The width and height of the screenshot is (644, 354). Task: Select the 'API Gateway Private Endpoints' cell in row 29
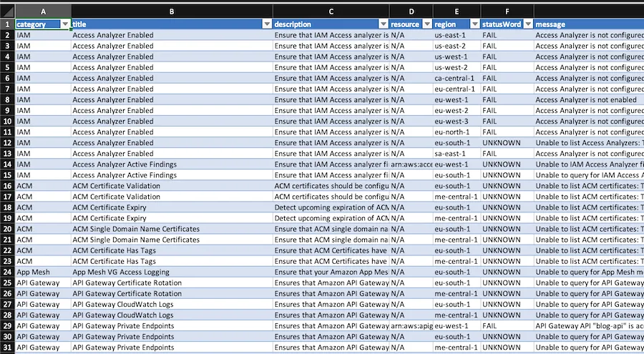(172, 325)
